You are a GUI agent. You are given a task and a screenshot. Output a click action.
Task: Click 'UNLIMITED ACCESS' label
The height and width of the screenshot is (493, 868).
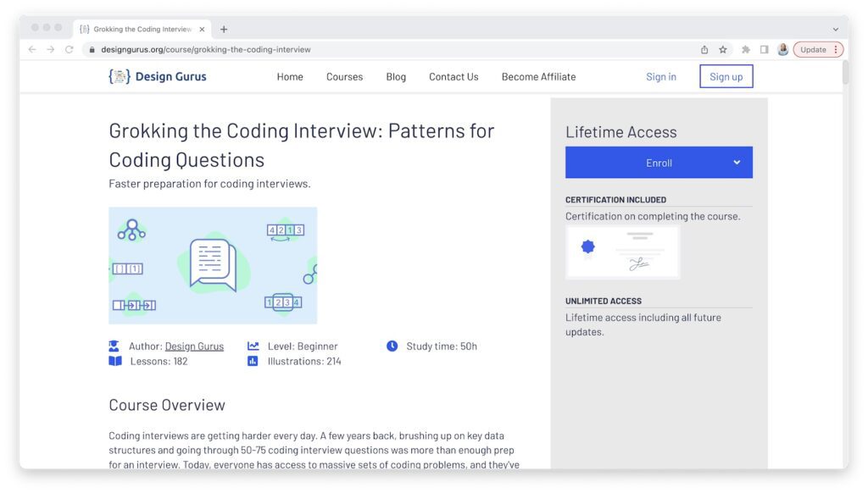coord(604,301)
